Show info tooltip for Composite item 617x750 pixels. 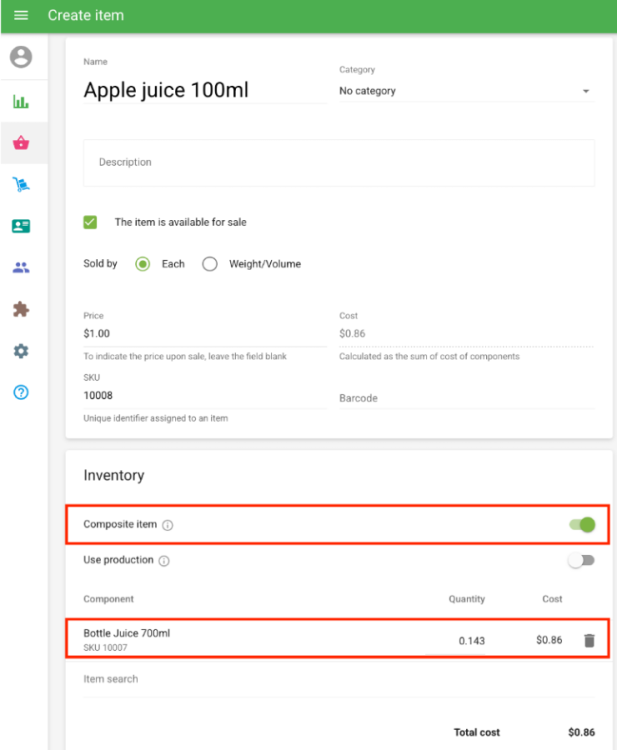click(x=167, y=525)
